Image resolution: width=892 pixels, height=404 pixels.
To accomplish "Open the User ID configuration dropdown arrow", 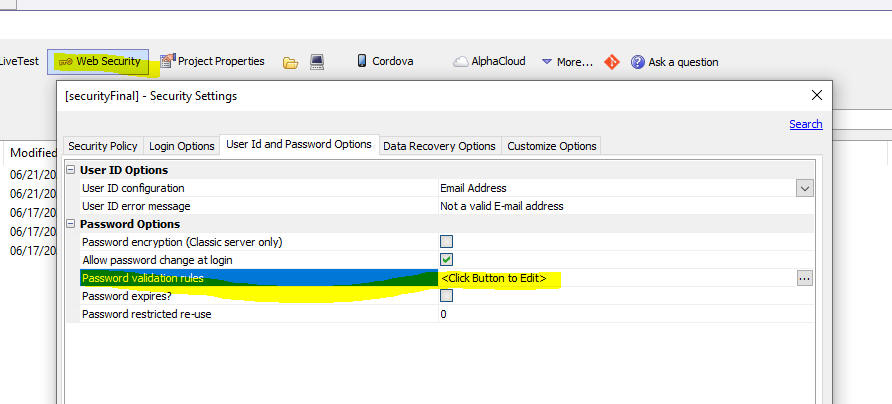I will pos(804,188).
